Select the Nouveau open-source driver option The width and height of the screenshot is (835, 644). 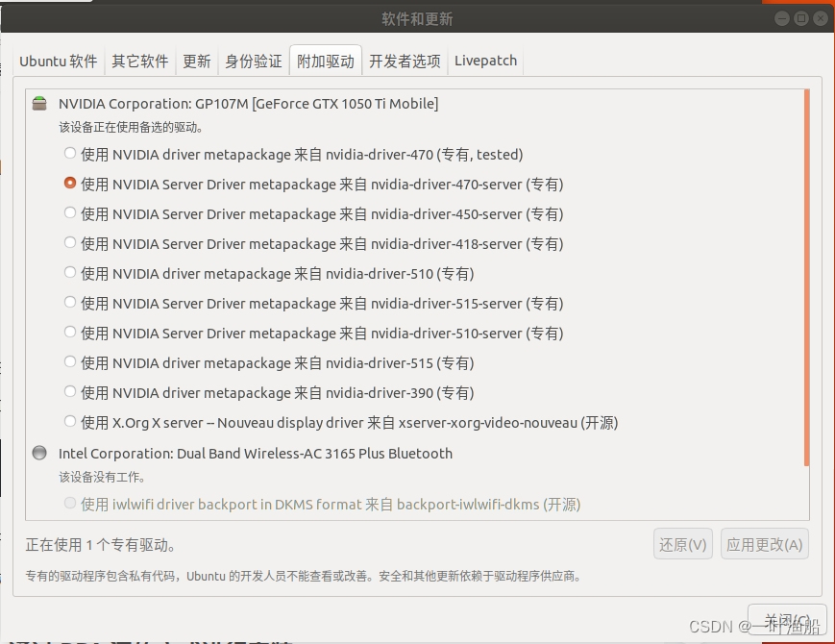(70, 422)
